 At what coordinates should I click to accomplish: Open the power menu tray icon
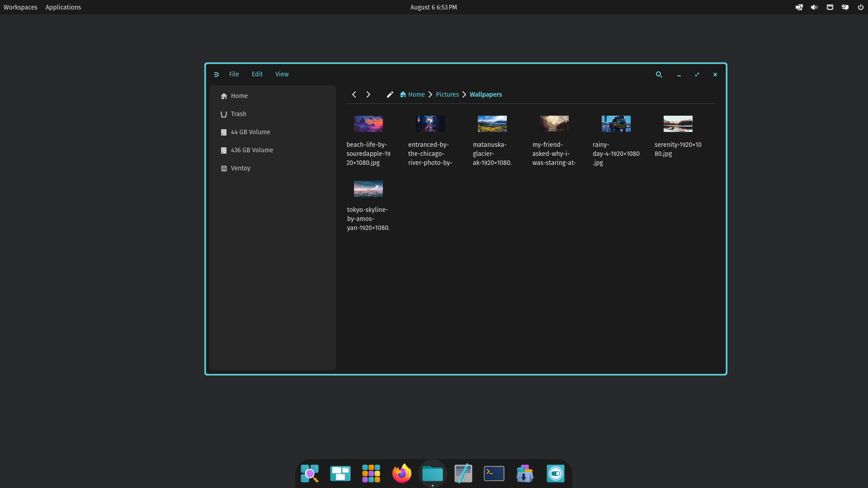coord(861,7)
